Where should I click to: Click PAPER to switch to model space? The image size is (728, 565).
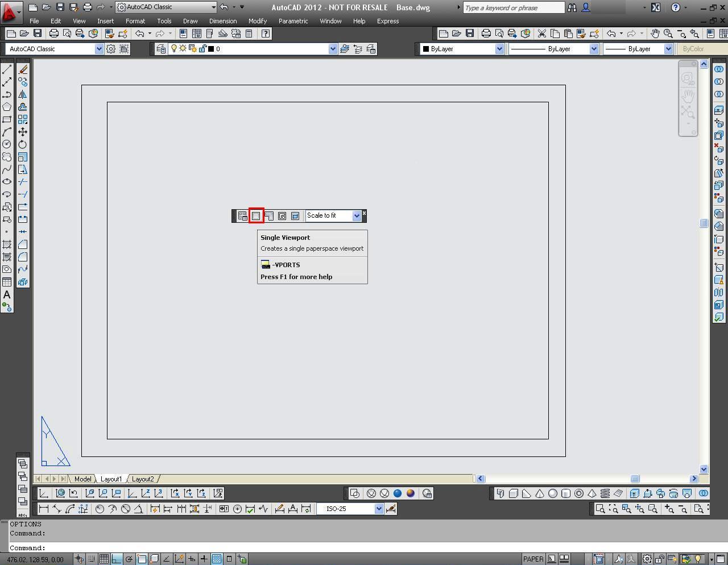[533, 559]
